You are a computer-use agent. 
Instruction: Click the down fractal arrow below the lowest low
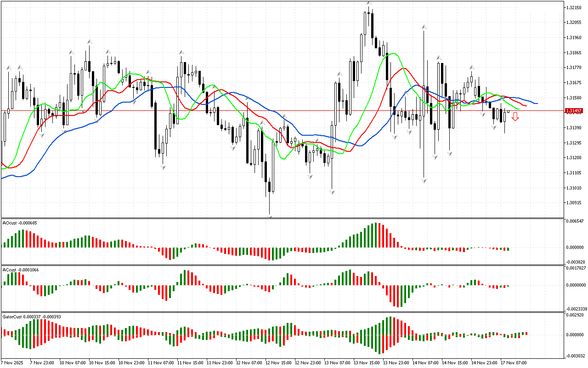tap(269, 215)
